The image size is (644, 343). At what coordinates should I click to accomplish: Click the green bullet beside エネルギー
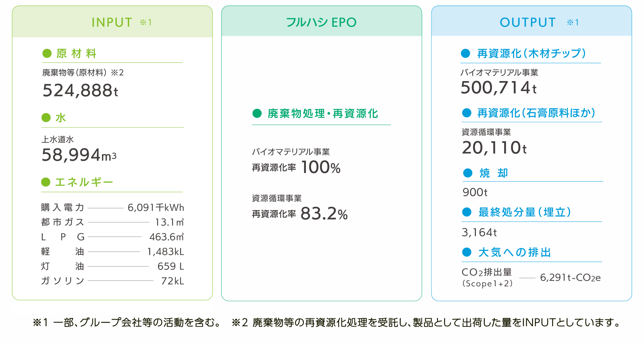(46, 182)
